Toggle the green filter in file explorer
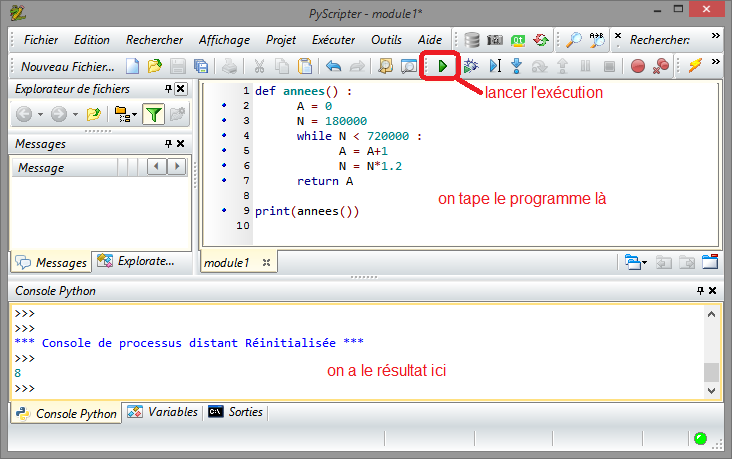Viewport: 732px width, 459px height. click(152, 114)
